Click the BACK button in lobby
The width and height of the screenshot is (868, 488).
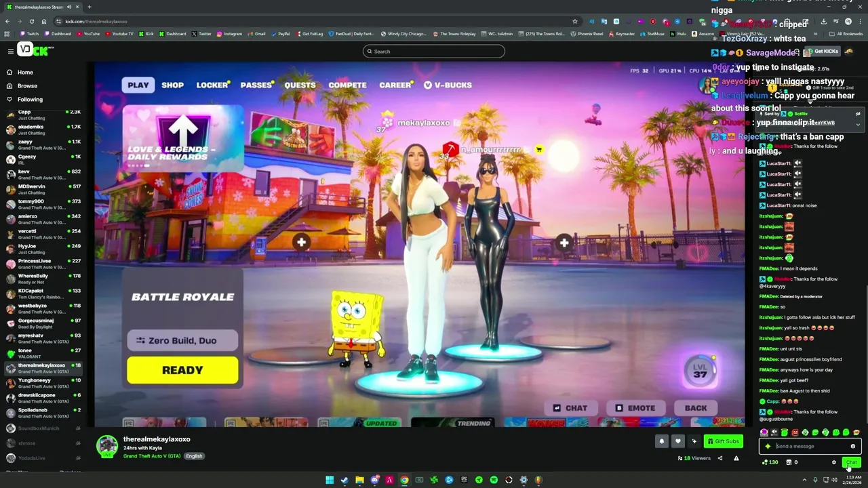pyautogui.click(x=695, y=408)
